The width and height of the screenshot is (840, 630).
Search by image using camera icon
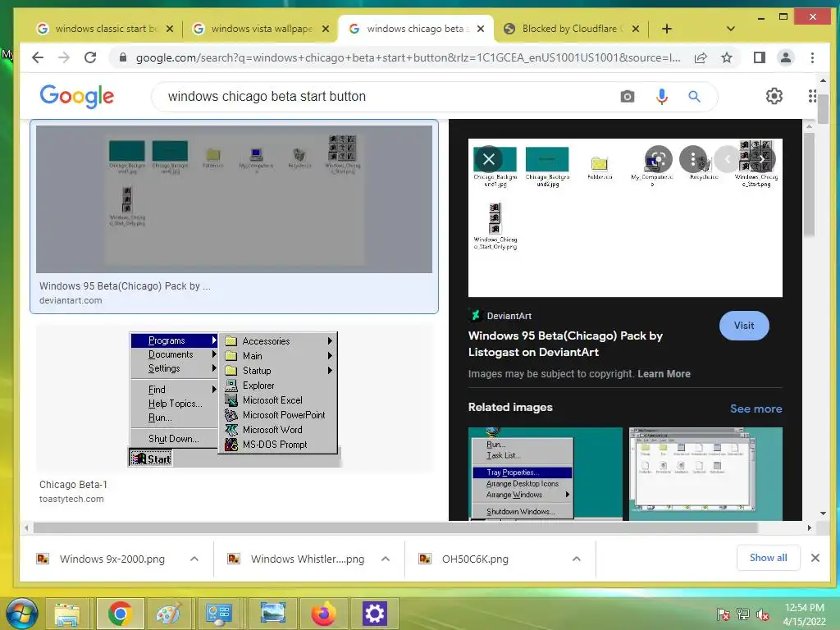click(x=628, y=97)
